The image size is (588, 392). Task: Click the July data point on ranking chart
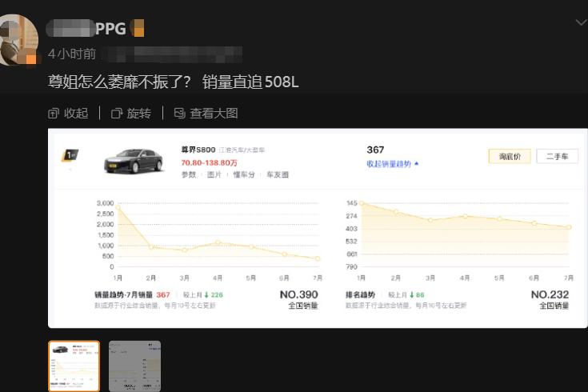(569, 227)
